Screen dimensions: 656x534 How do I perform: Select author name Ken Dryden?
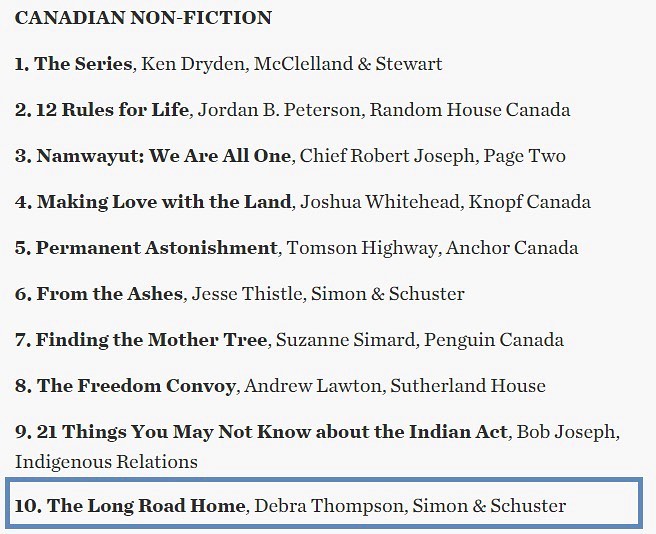click(192, 64)
